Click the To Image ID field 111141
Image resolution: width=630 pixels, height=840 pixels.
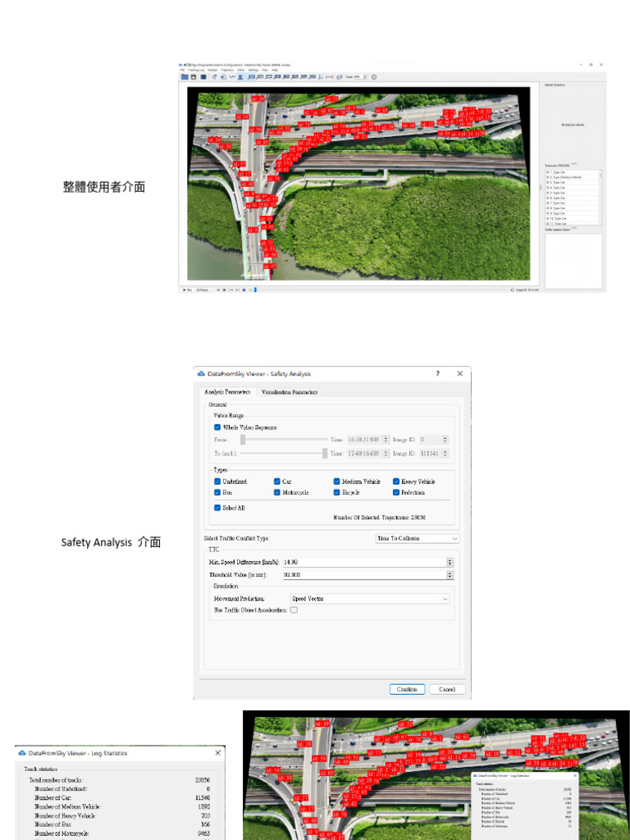[x=431, y=453]
